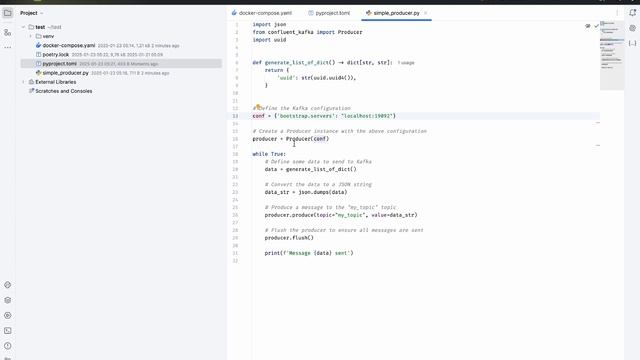Click 'from confluent_kafka import Producer' line
The image size is (640, 360).
click(x=307, y=32)
